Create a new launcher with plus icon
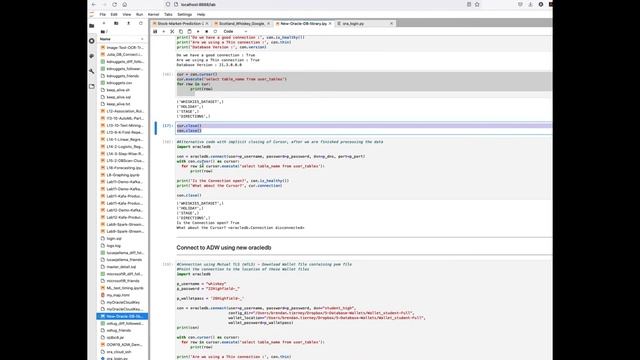 [x=104, y=23]
